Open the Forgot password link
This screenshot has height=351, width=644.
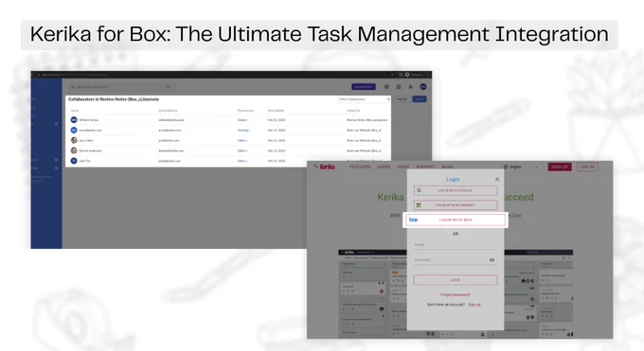(456, 295)
